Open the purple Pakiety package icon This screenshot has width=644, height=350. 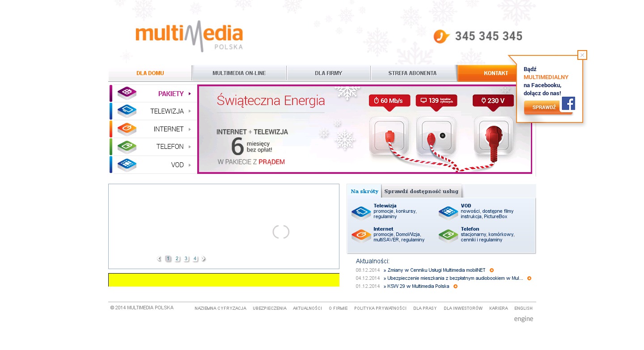click(x=127, y=93)
